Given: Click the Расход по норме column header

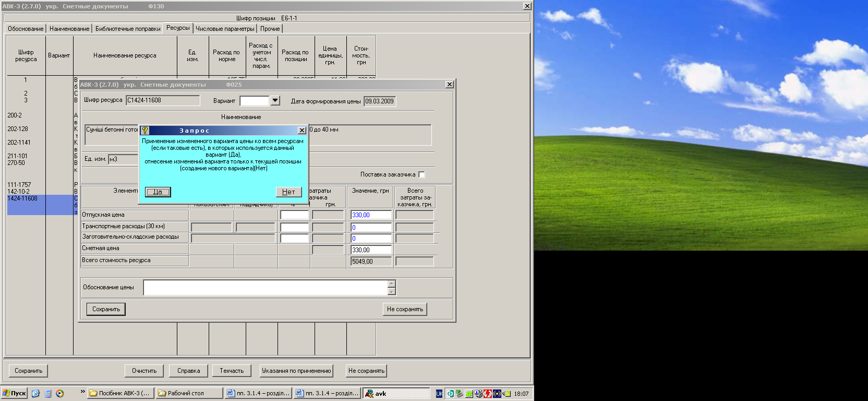Looking at the screenshot, I should (x=226, y=56).
